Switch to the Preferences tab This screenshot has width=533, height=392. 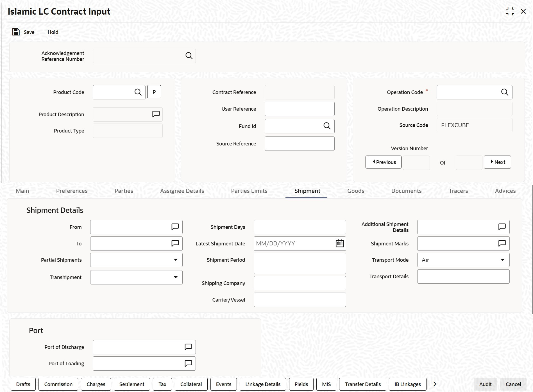(72, 191)
